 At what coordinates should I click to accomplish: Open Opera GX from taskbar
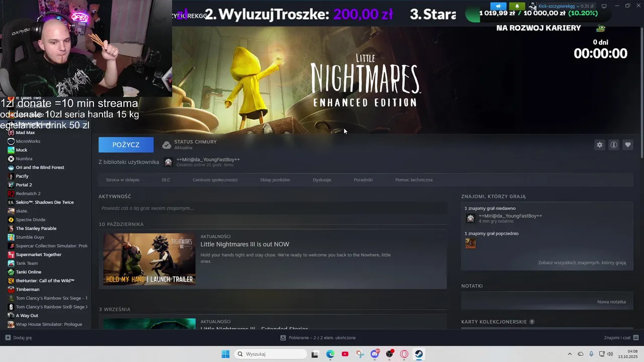tap(404, 354)
